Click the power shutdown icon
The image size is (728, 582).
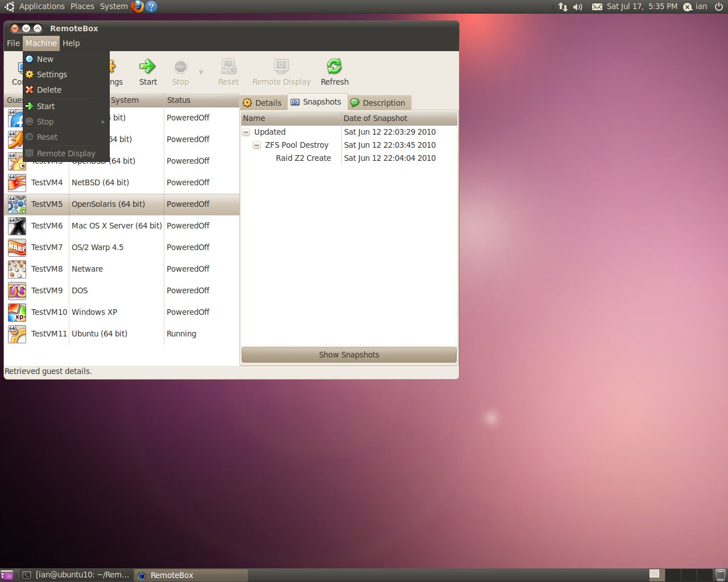[x=719, y=6]
